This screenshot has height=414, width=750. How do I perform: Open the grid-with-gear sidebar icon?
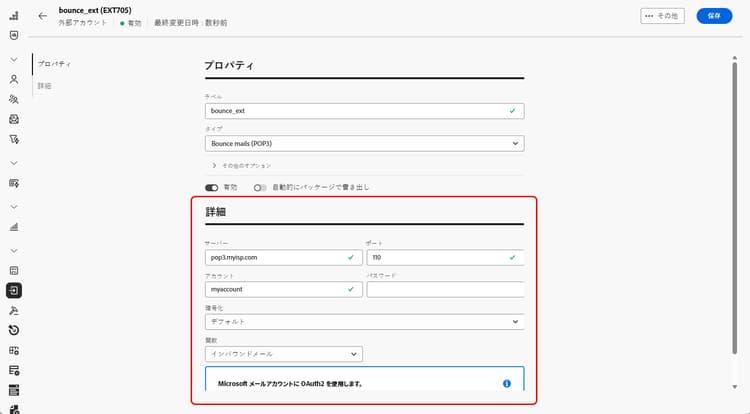coord(14,350)
